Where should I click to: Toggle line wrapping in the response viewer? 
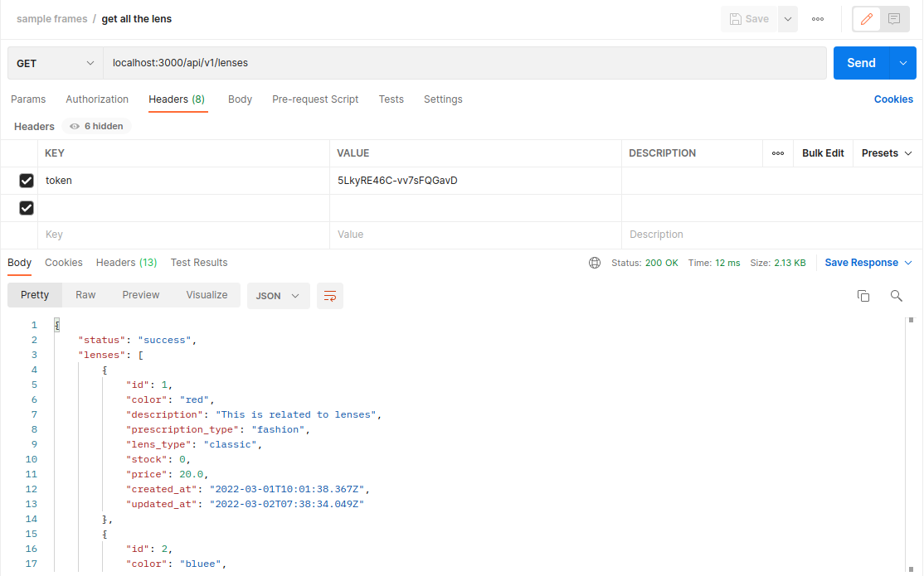coord(330,295)
